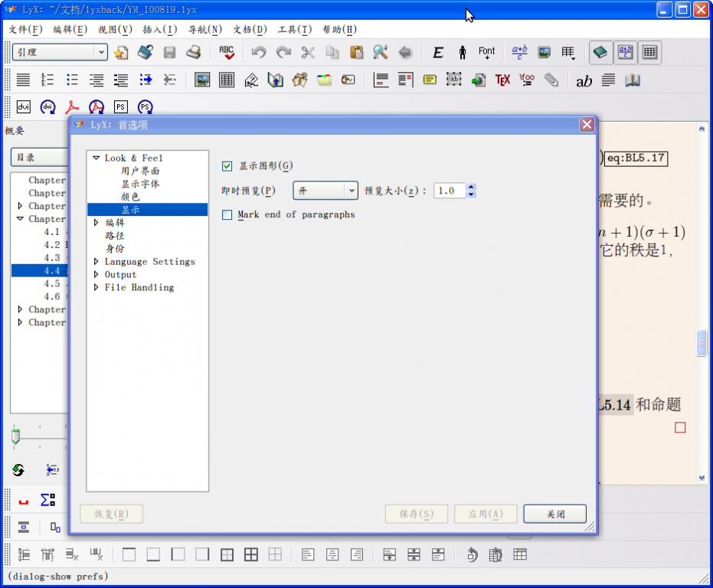Click the outline depth slider handle
This screenshot has height=588, width=713.
(x=15, y=436)
